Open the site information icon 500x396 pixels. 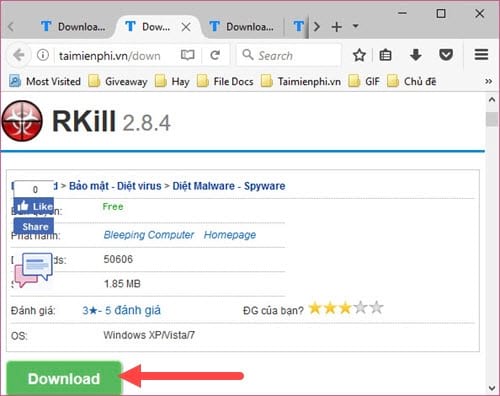click(43, 55)
